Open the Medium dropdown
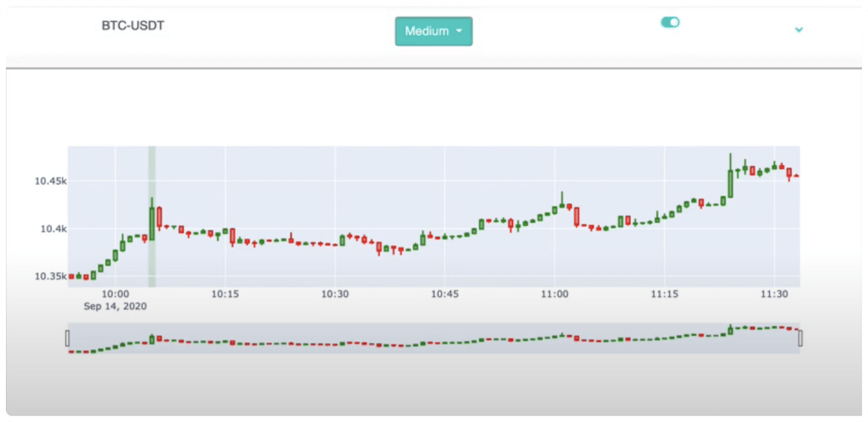Screen dimensions: 868x422 click(433, 31)
